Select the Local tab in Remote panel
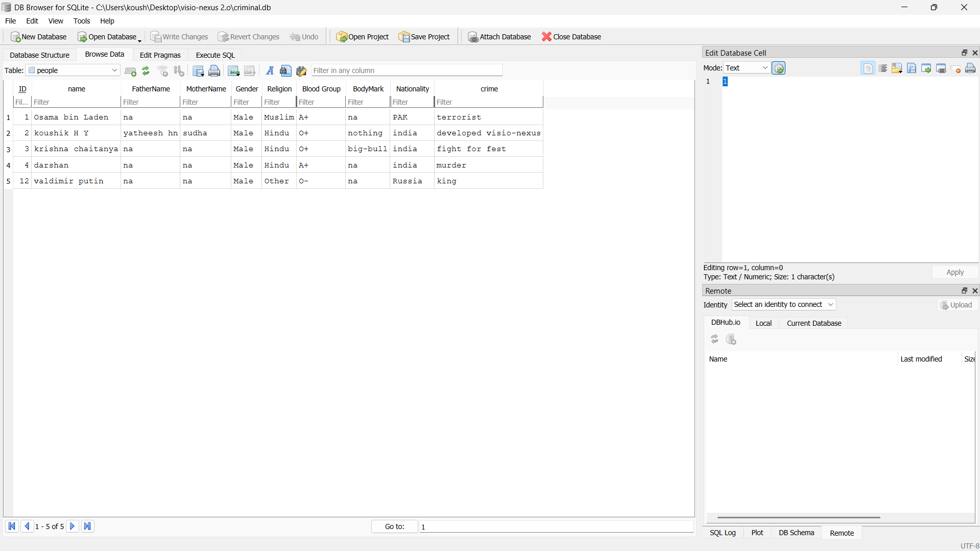Image resolution: width=980 pixels, height=551 pixels. [x=763, y=323]
